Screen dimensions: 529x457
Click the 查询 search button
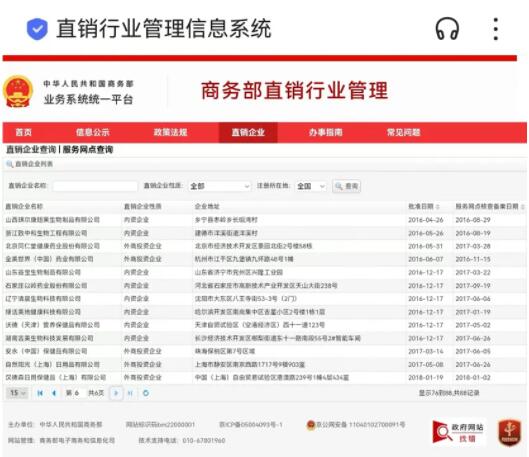[x=346, y=186]
